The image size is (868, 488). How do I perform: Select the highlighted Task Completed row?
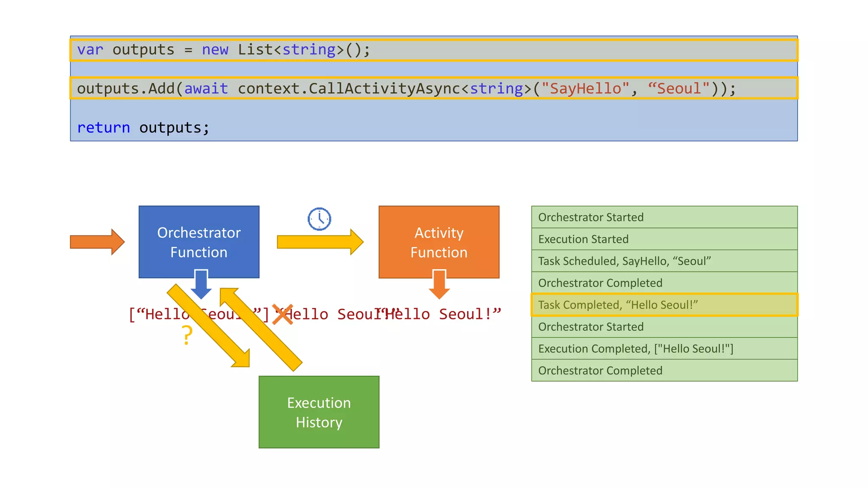(x=664, y=305)
